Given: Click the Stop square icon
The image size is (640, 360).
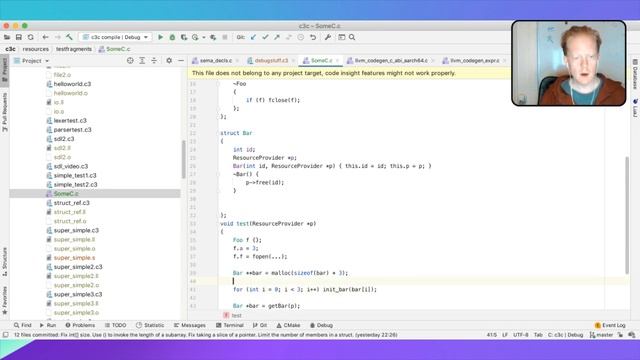Looking at the screenshot, I should pyautogui.click(x=224, y=37).
